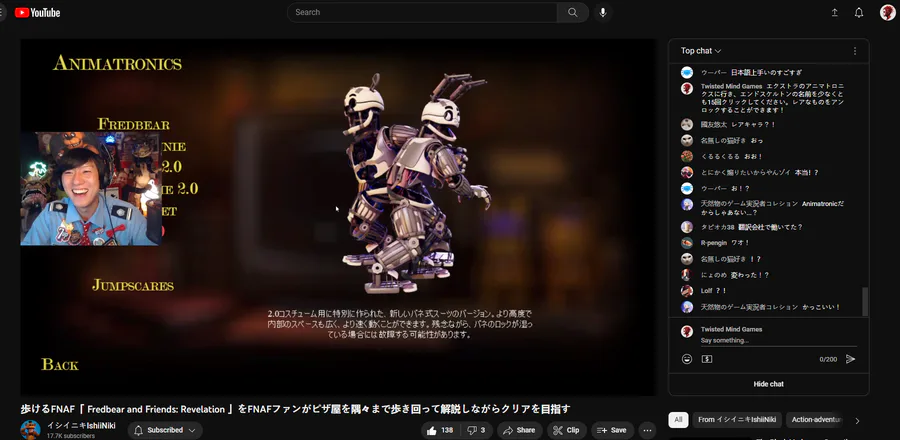Click Lolf chat avatar
Screen dimensions: 900x440
pos(686,291)
